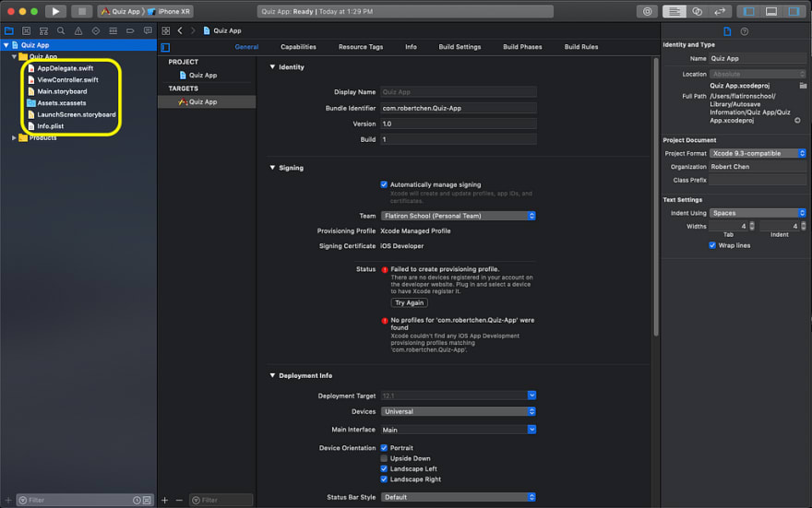Switch to the Resource Tags tab
Screen dimensions: 812x508
(361, 46)
